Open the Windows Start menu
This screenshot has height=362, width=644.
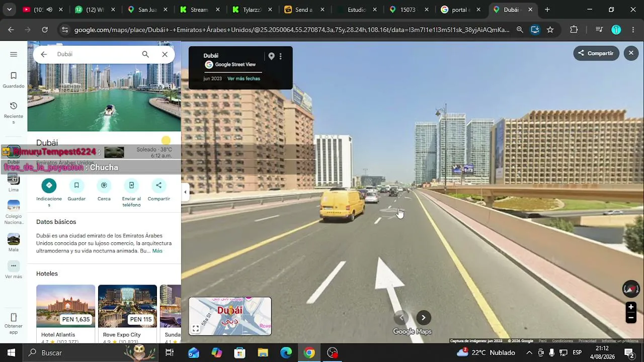pos(11,353)
